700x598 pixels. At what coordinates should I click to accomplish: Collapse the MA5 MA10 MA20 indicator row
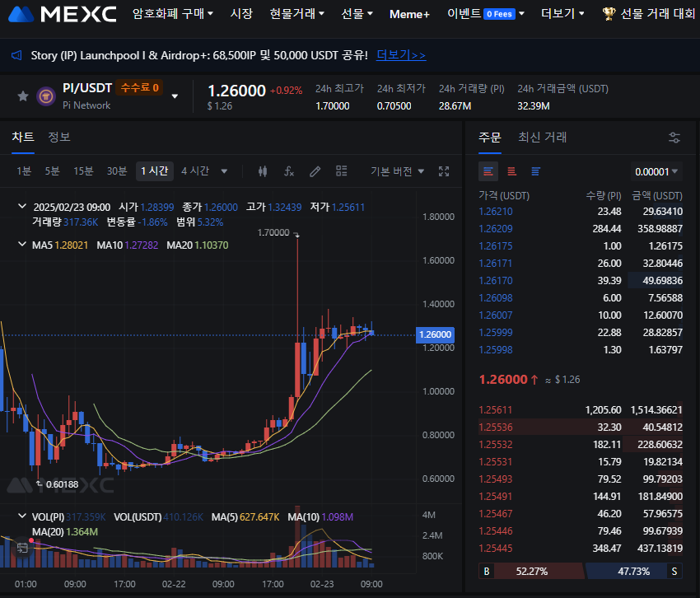tap(22, 245)
